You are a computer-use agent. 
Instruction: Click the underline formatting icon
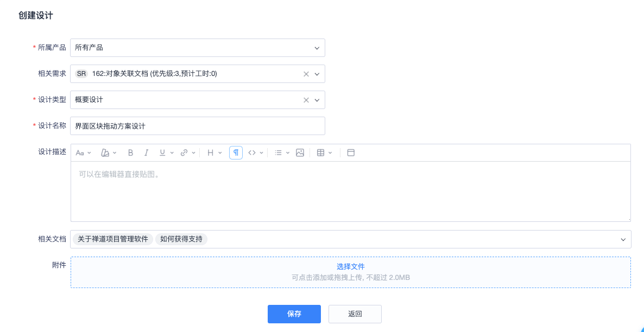162,153
